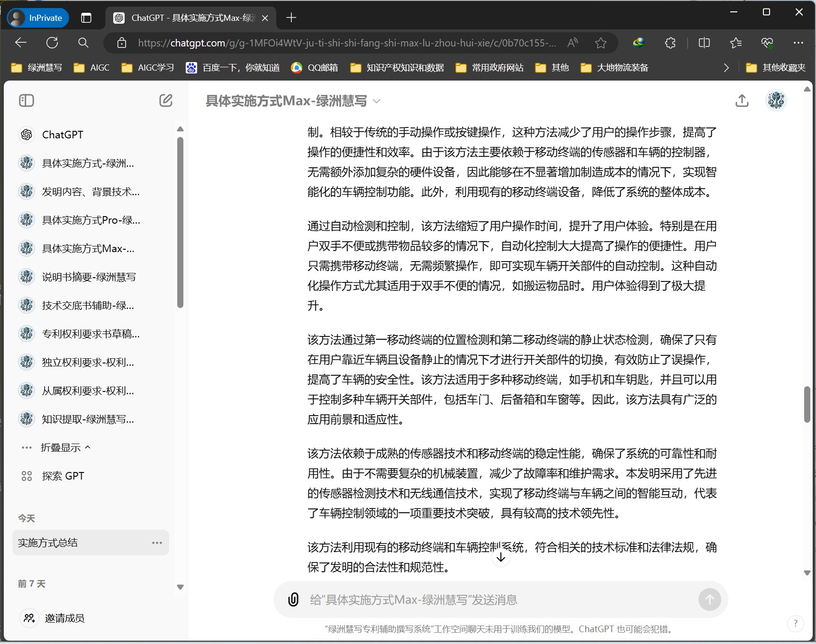
Task: Toggle the sidebar panel icon
Action: coord(27,100)
